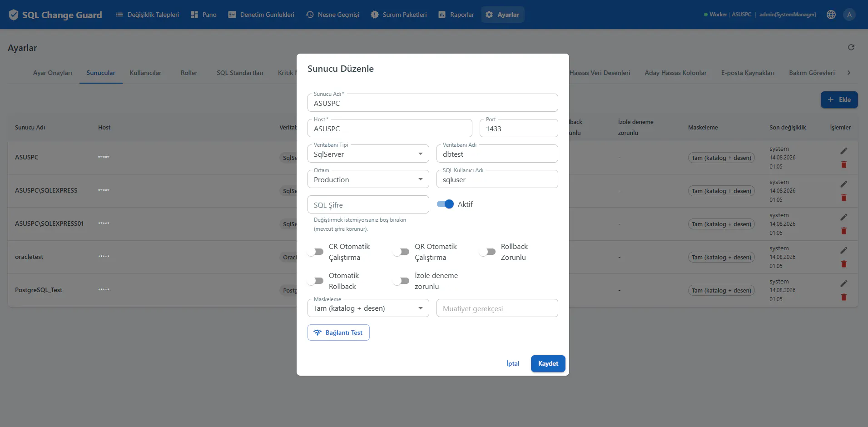Switch to Bakım Görevleri tab
This screenshot has width=868, height=427.
pos(812,73)
